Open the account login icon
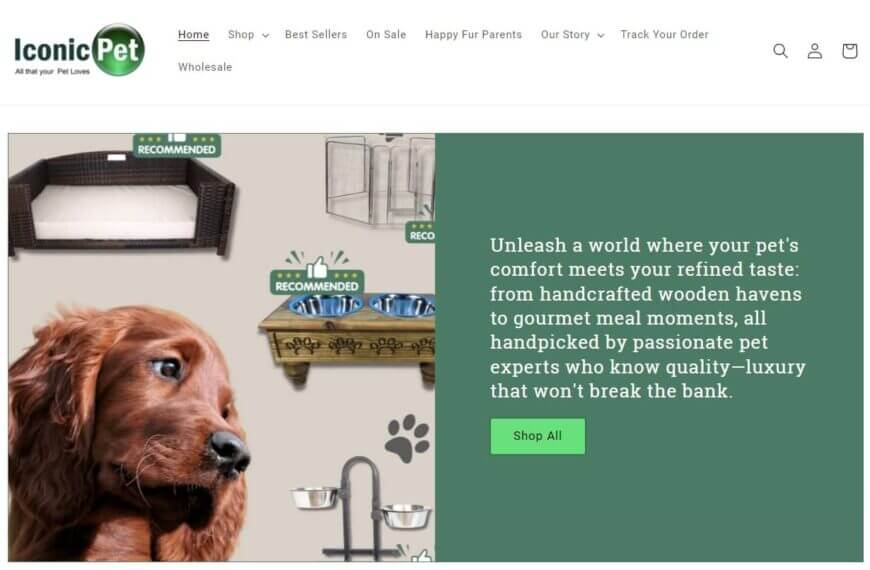 (x=815, y=51)
